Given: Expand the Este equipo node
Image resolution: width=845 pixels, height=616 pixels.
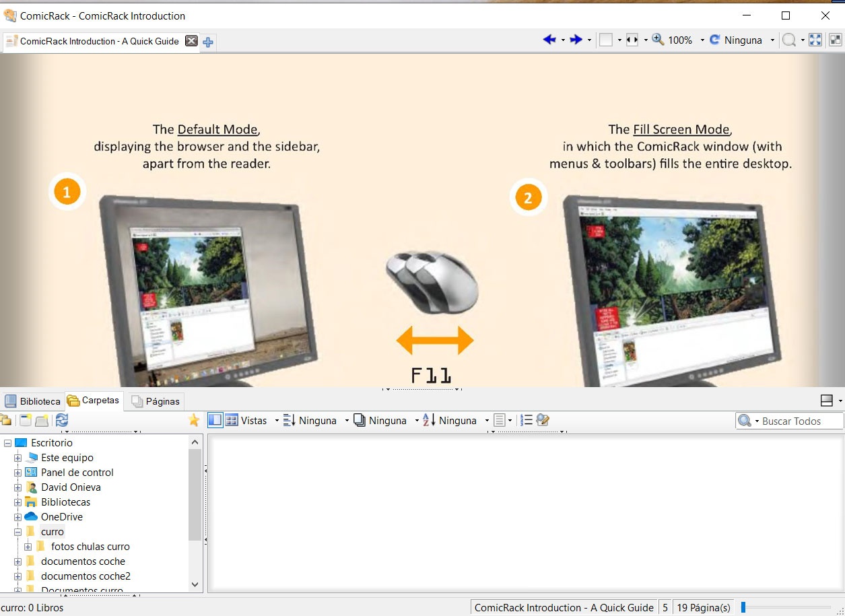Looking at the screenshot, I should [18, 458].
